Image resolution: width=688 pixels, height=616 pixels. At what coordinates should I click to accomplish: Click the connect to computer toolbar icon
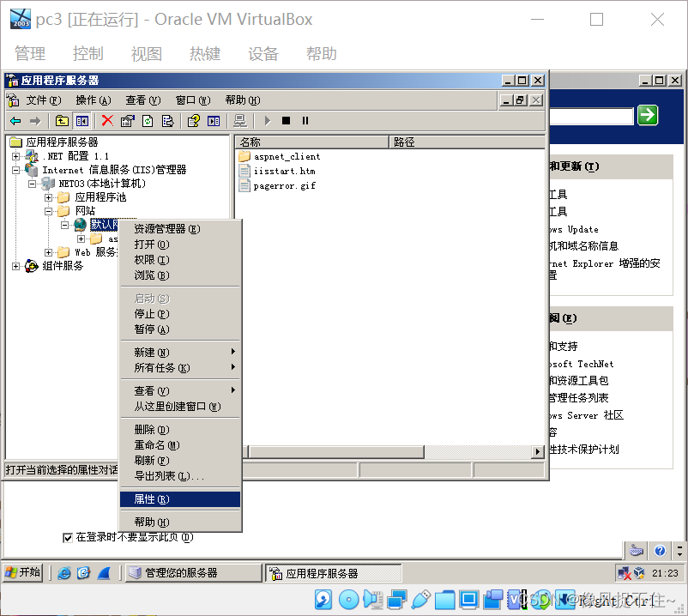pyautogui.click(x=240, y=121)
